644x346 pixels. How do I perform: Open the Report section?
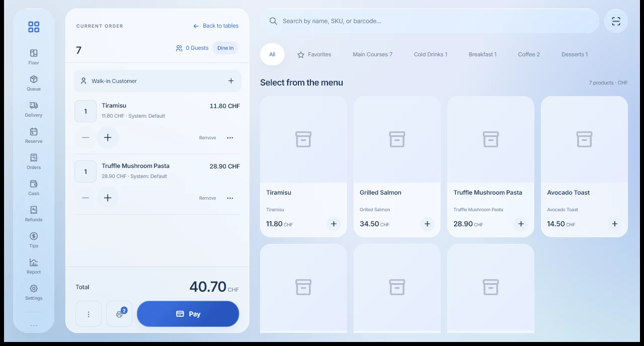click(x=34, y=266)
